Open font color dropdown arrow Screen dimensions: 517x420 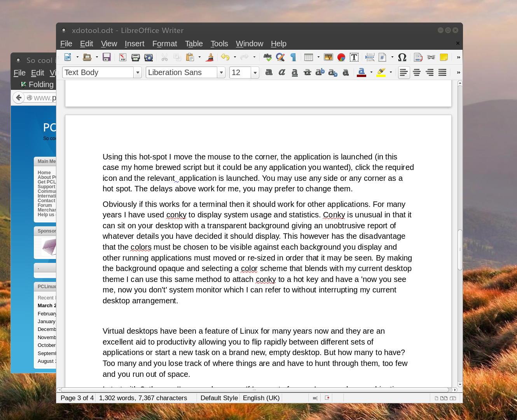click(371, 72)
